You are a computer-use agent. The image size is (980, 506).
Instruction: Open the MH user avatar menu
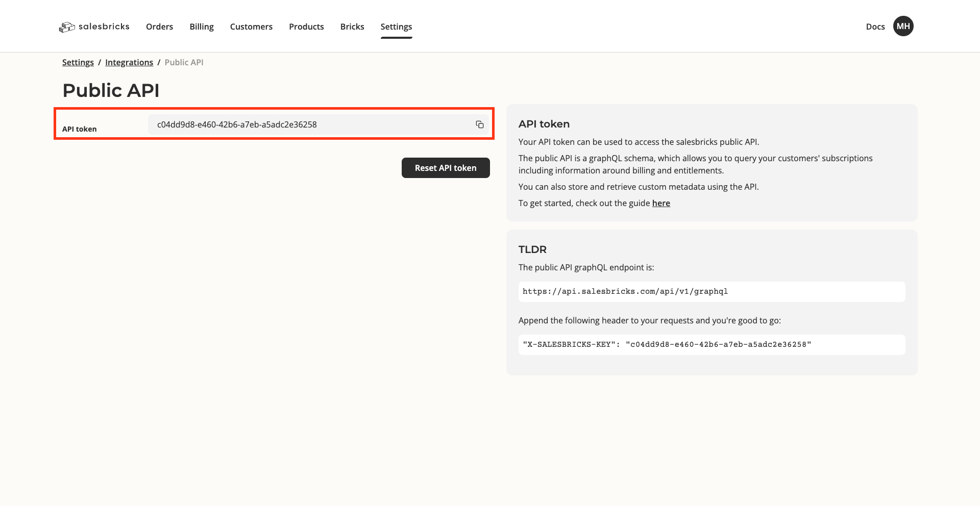pyautogui.click(x=903, y=27)
